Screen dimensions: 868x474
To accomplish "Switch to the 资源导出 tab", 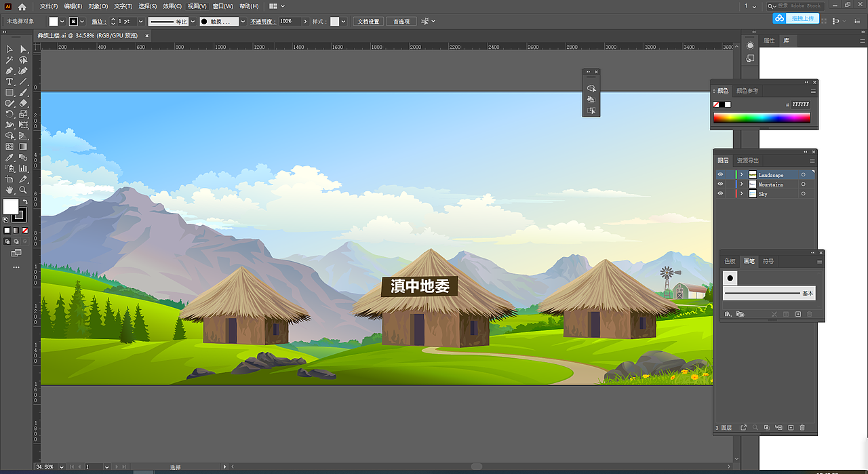I will point(748,161).
